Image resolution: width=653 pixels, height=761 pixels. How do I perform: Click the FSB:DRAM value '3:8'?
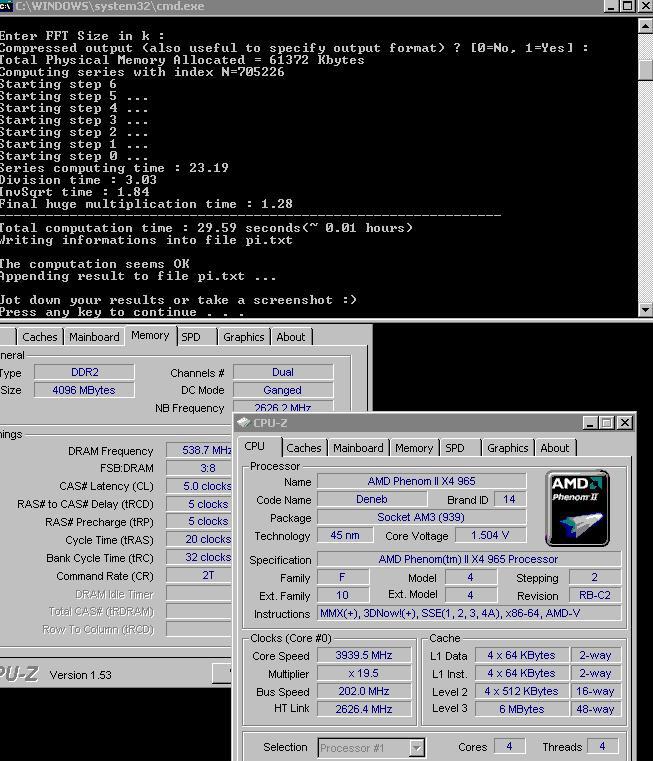(200, 468)
